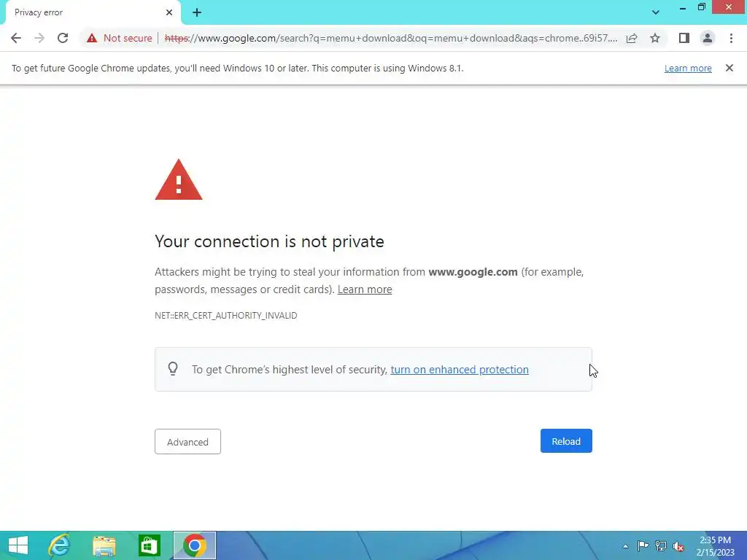Open File Explorer from the taskbar
This screenshot has height=560, width=747.
[x=104, y=545]
